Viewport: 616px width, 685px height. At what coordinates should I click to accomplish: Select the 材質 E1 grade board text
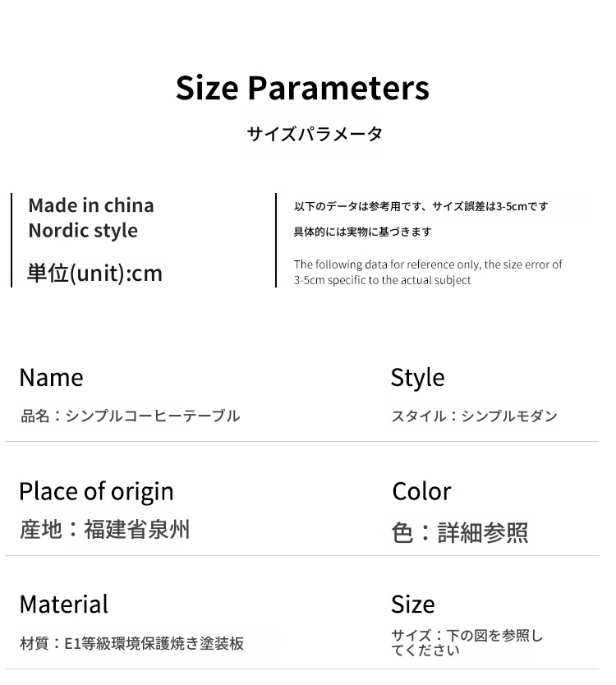tap(131, 643)
